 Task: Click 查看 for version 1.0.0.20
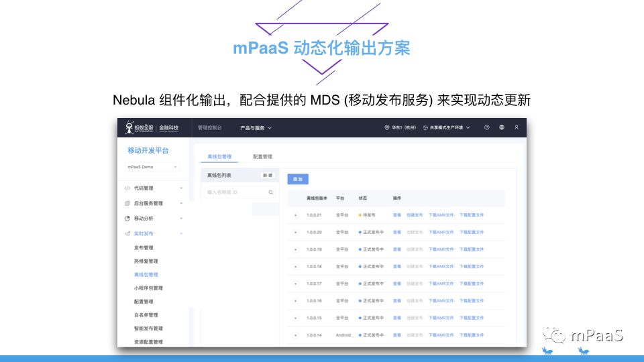(x=396, y=233)
